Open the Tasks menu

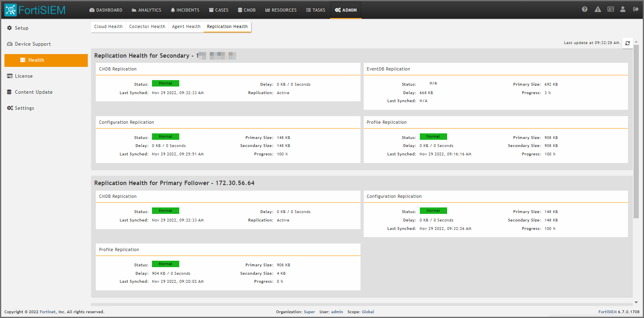tap(316, 10)
